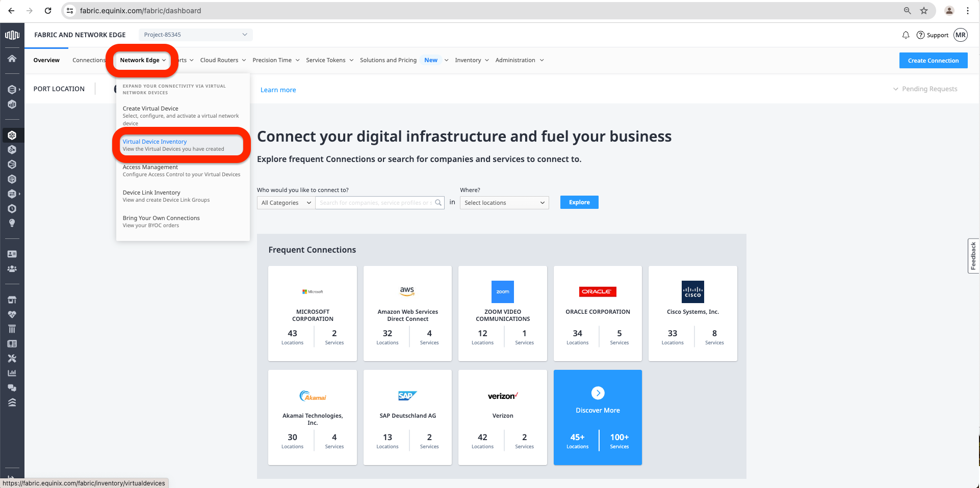Viewport: 980px width, 488px height.
Task: Expand the All Categories dropdown
Action: click(x=286, y=203)
